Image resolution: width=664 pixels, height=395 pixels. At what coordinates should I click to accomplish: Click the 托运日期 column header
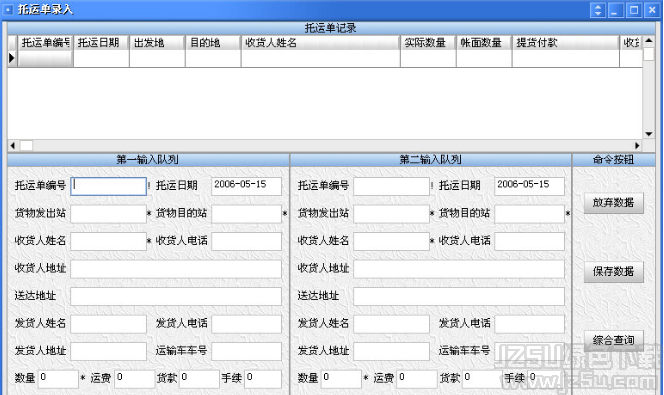[x=101, y=43]
